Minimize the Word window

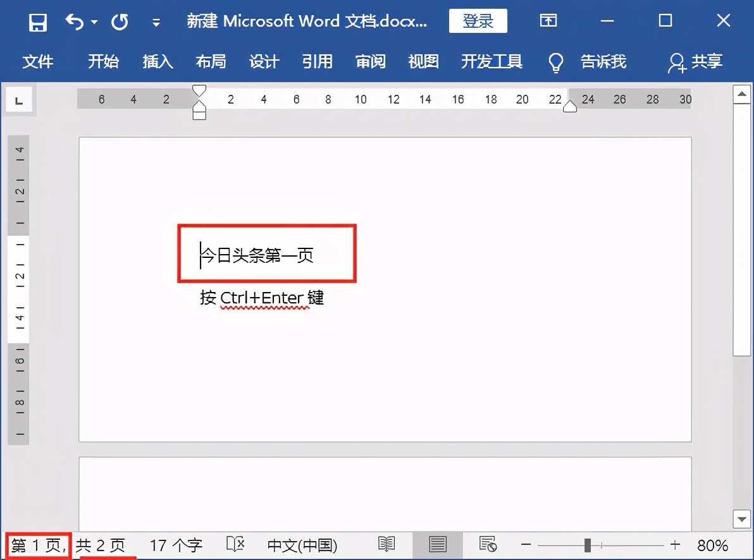coord(607,21)
